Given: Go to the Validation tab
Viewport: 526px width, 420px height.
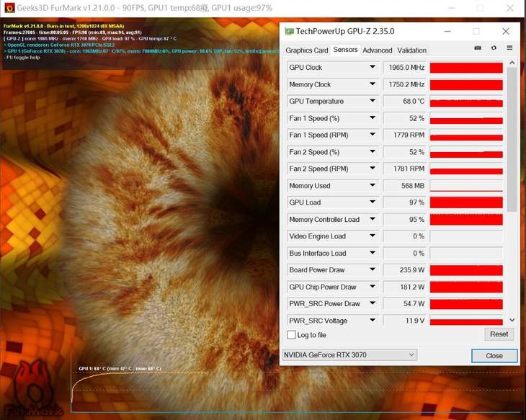Looking at the screenshot, I should (411, 50).
